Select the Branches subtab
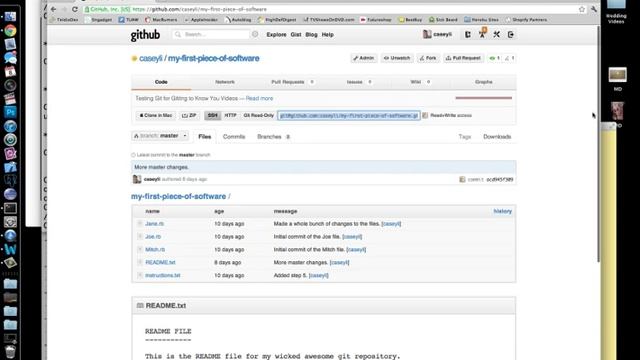The height and width of the screenshot is (360, 640). (x=273, y=137)
